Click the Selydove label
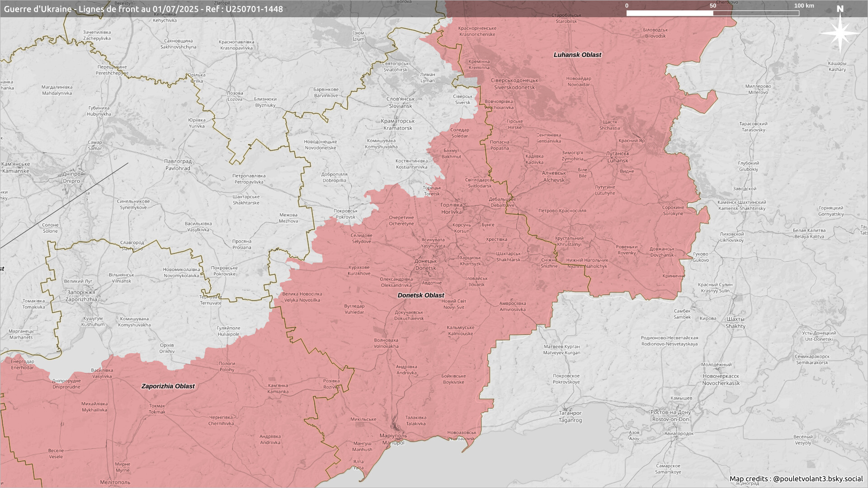The width and height of the screenshot is (868, 488). [361, 238]
